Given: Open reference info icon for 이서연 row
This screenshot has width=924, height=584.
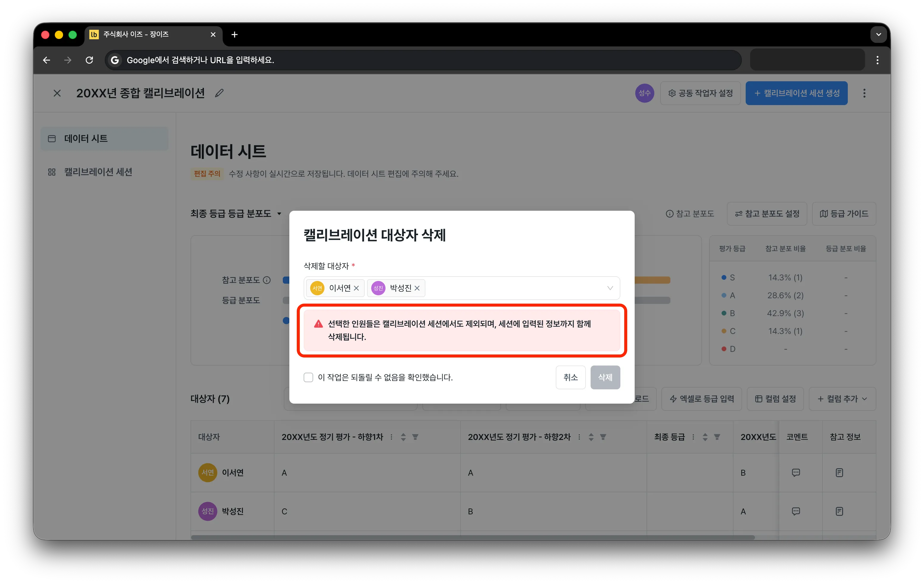Looking at the screenshot, I should point(839,473).
